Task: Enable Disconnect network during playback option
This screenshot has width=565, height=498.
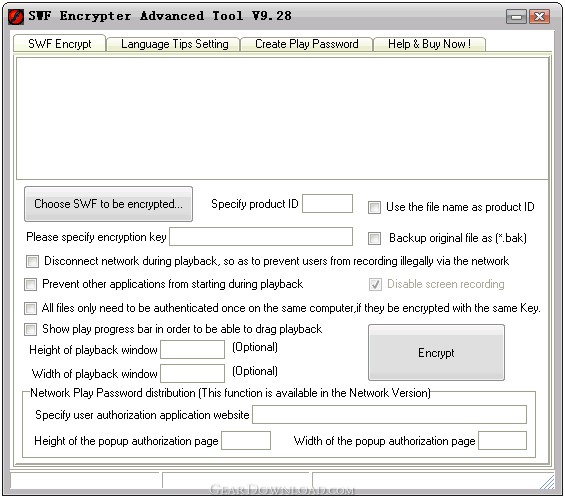Action: tap(32, 261)
